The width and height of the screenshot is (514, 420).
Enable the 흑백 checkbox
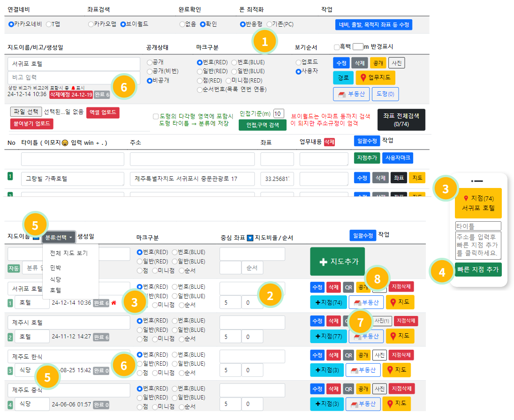pyautogui.click(x=336, y=47)
